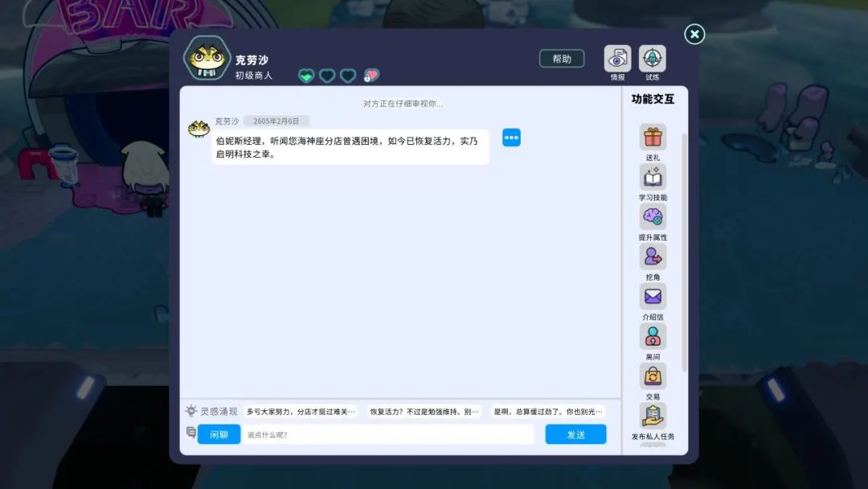Click the 初级商人 title text
This screenshot has width=868, height=489.
pyautogui.click(x=253, y=76)
